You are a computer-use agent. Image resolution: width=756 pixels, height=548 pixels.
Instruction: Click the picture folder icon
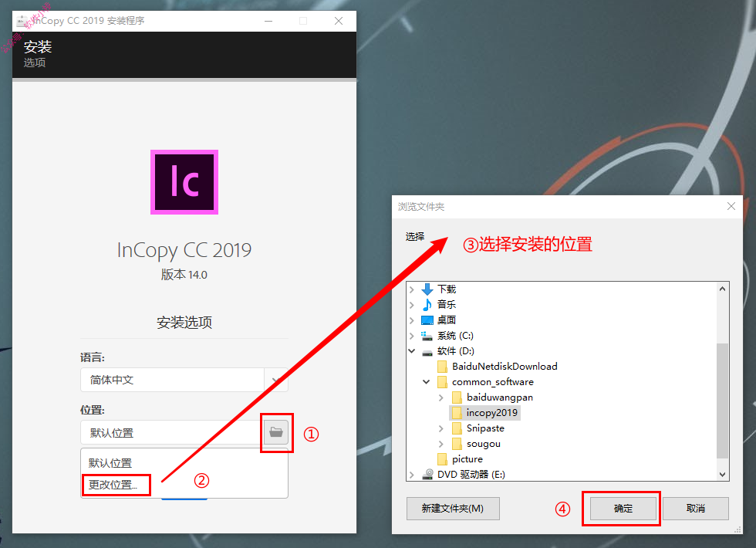(442, 459)
